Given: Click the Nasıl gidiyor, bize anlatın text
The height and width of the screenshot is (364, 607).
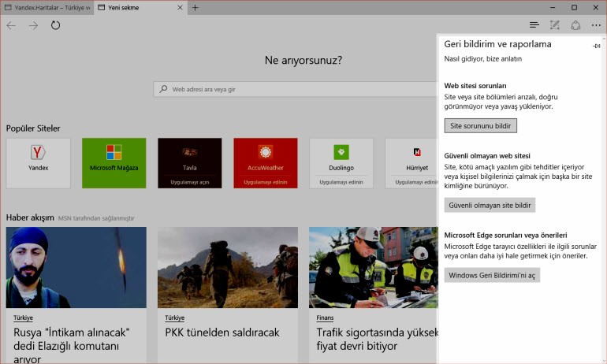Looking at the screenshot, I should (x=483, y=59).
